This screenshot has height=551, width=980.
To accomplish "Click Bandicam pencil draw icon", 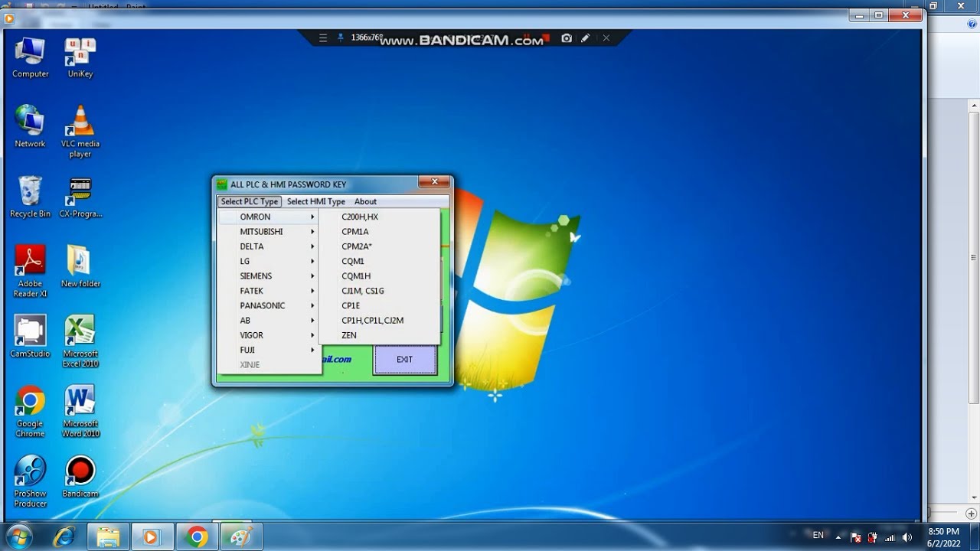I will [586, 38].
